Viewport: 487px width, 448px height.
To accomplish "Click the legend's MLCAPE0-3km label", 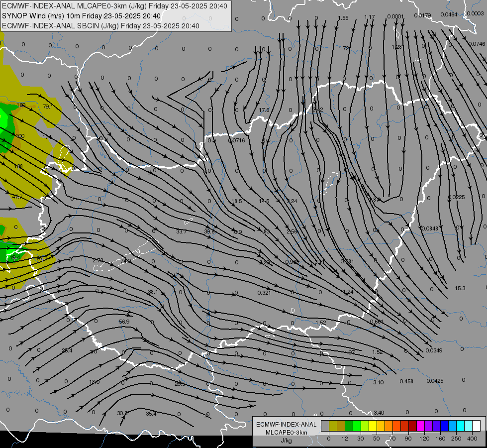I will [x=287, y=433].
